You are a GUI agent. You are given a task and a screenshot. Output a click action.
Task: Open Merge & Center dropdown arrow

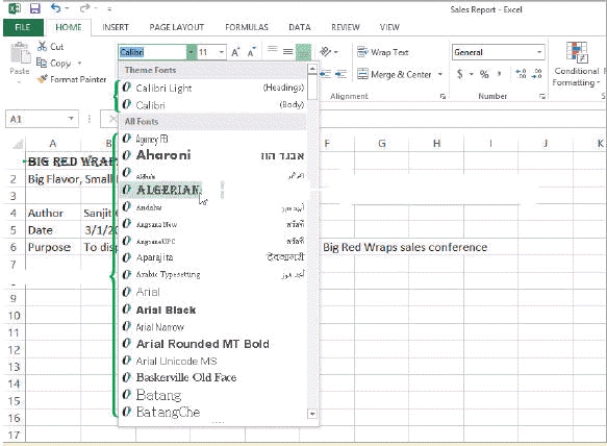(440, 74)
